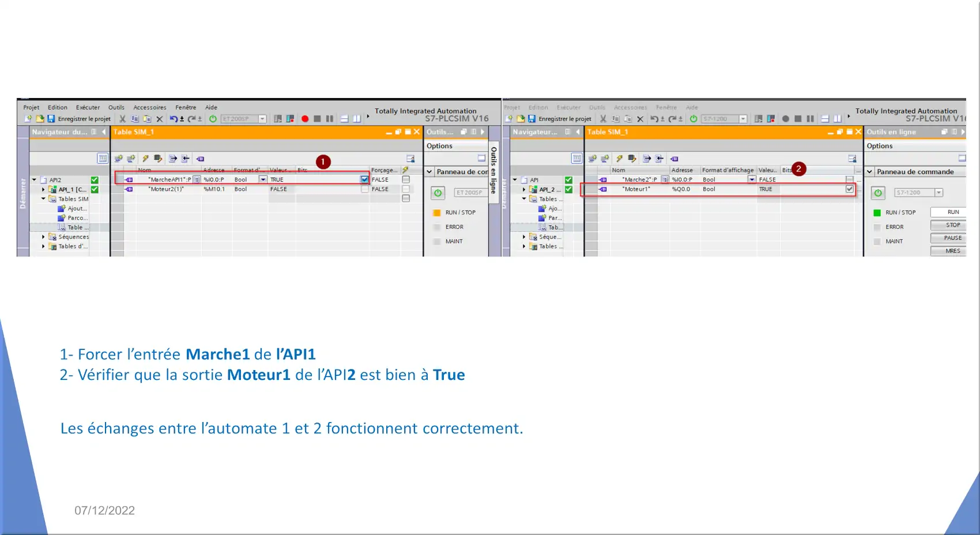Toggle the forçage checkbox of Moteur2(1) row
The width and height of the screenshot is (980, 535).
pyautogui.click(x=406, y=189)
